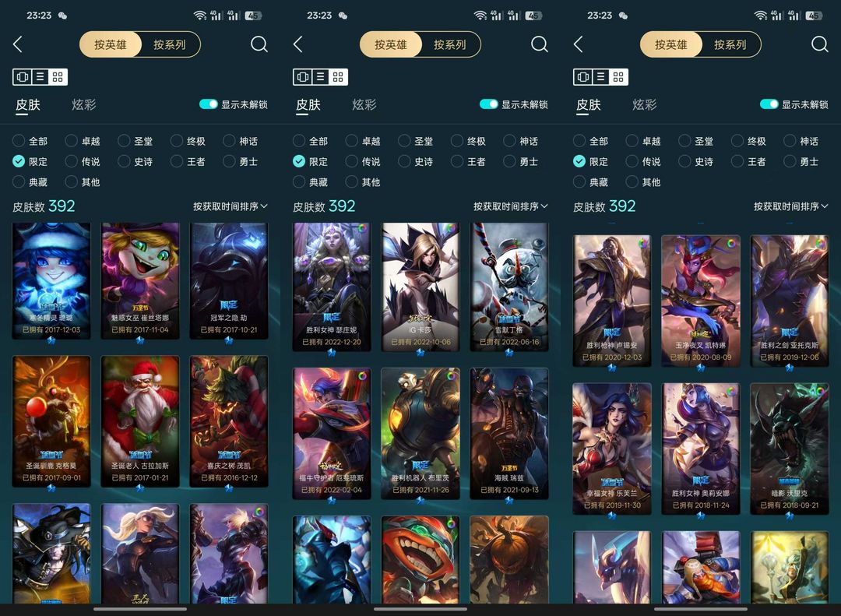
Task: Tap the chroma color wheel on IG 卡莎 card
Action: tap(451, 229)
